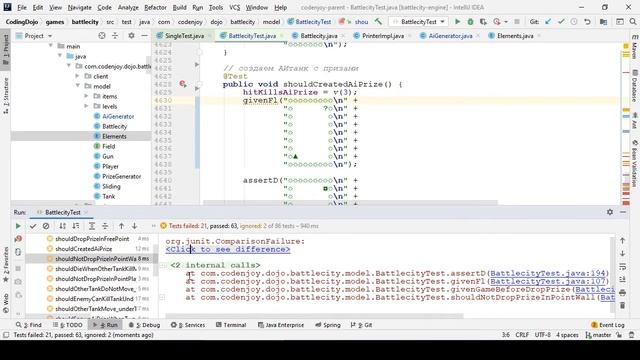The image size is (640, 360).
Task: Expand the internal calls fold in console
Action: coord(162,265)
